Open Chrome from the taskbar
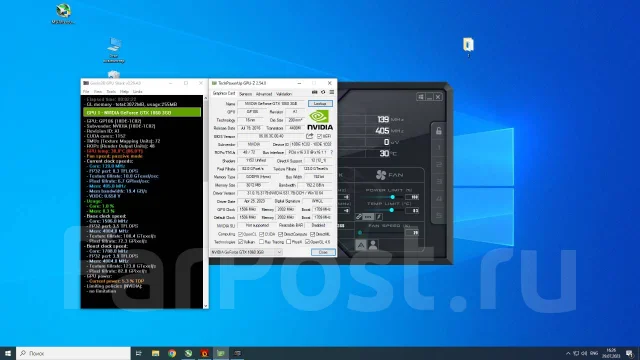The width and height of the screenshot is (640, 360). tap(172, 353)
